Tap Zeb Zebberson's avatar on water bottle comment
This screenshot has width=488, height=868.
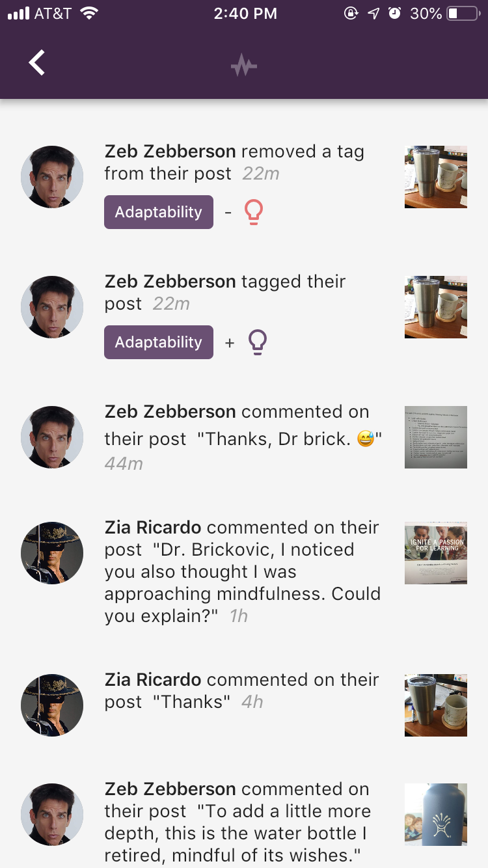coord(52,815)
